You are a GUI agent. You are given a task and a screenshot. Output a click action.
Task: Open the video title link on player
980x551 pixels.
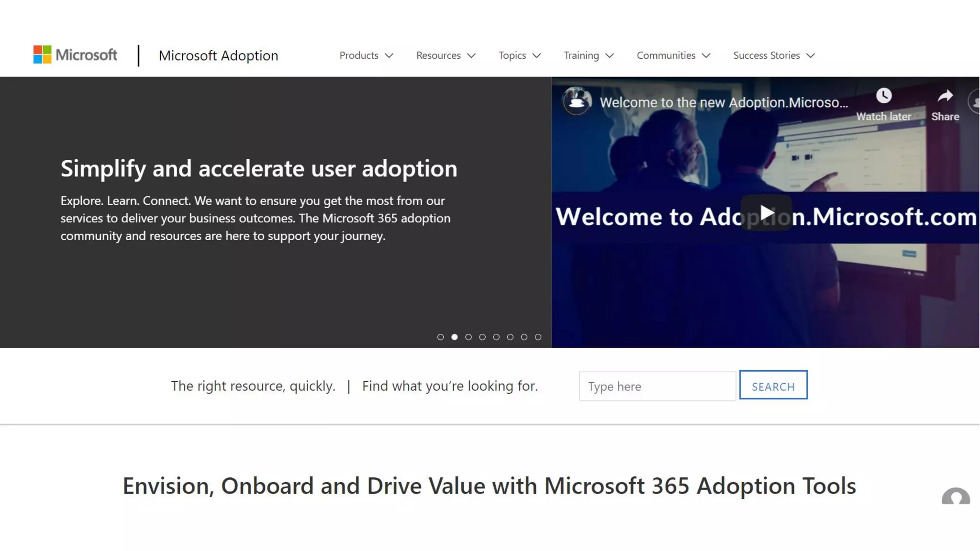click(723, 102)
